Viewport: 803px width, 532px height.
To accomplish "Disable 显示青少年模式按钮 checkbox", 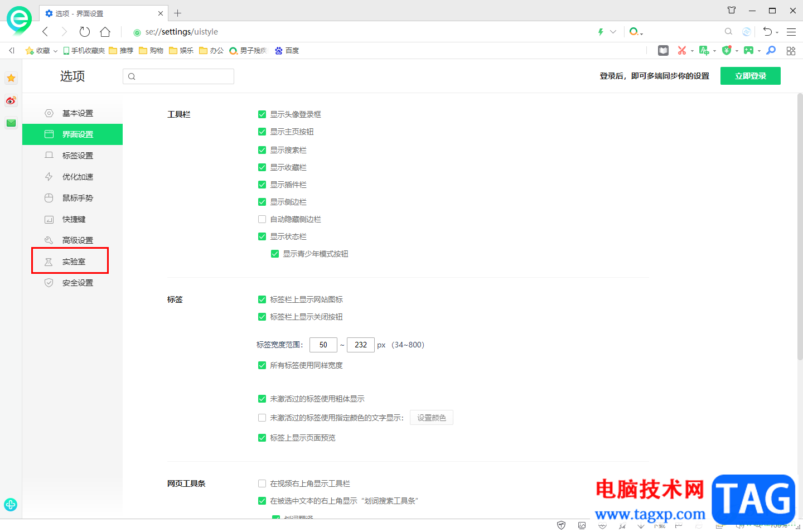I will (x=275, y=253).
